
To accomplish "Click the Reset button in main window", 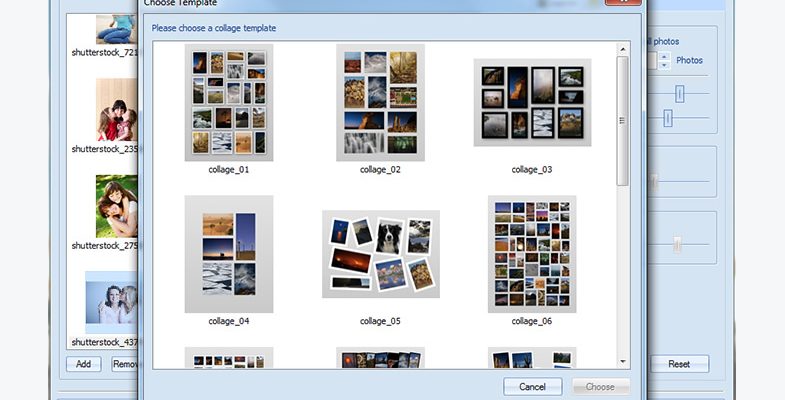I will [679, 364].
